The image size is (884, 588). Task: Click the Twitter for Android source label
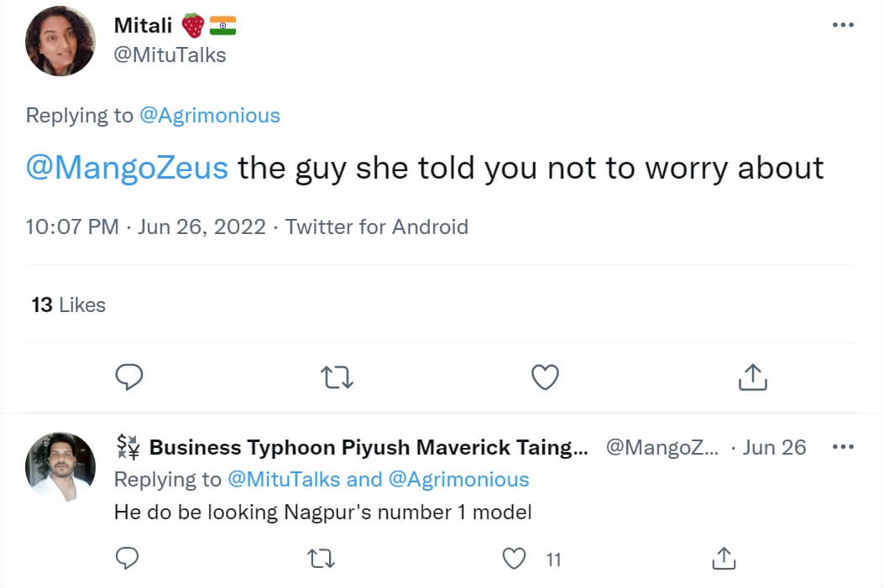click(x=377, y=226)
